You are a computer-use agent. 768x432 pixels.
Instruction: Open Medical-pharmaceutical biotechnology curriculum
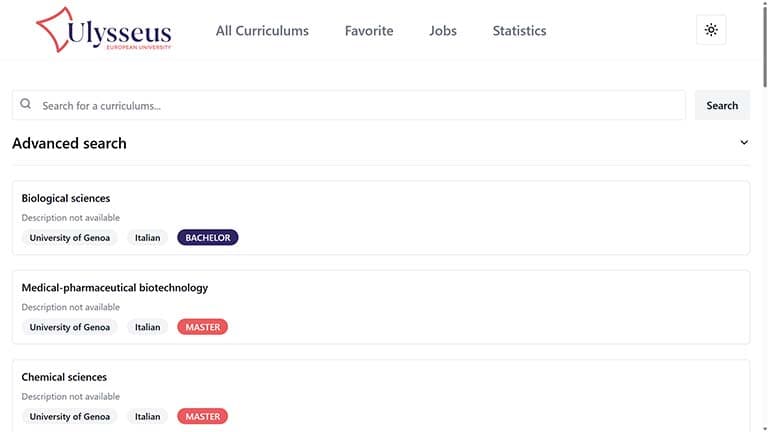pyautogui.click(x=115, y=288)
